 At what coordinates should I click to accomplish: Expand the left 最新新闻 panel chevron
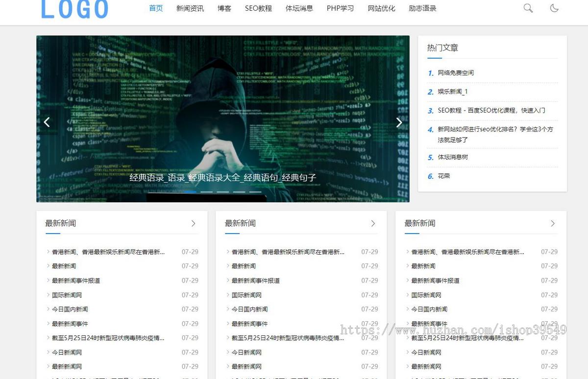(x=193, y=223)
